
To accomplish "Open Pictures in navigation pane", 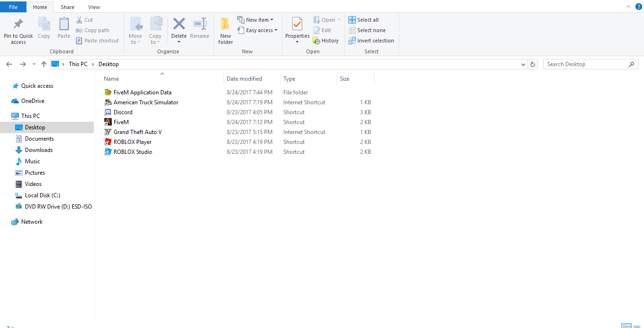I will (x=35, y=173).
